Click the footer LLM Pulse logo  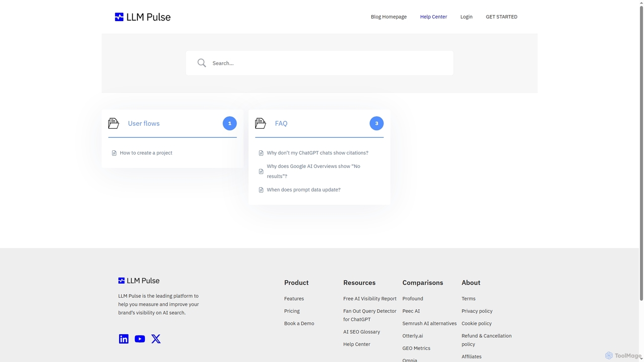point(139,281)
